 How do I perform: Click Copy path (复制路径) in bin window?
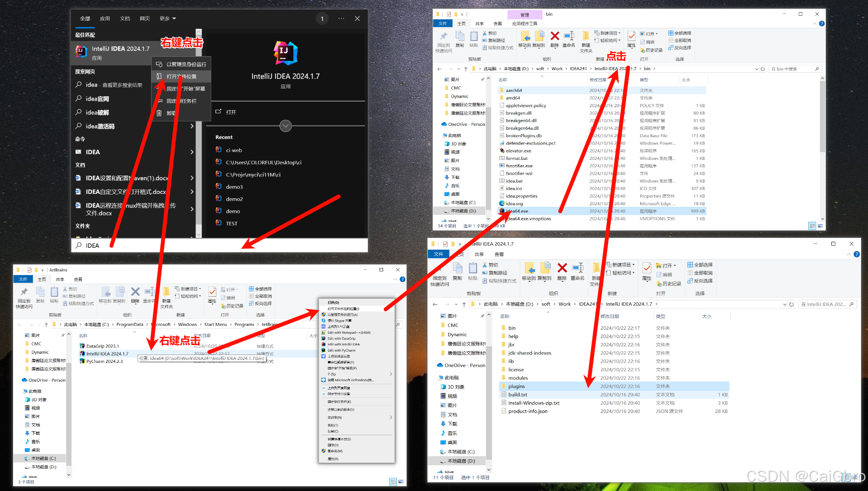pos(493,40)
